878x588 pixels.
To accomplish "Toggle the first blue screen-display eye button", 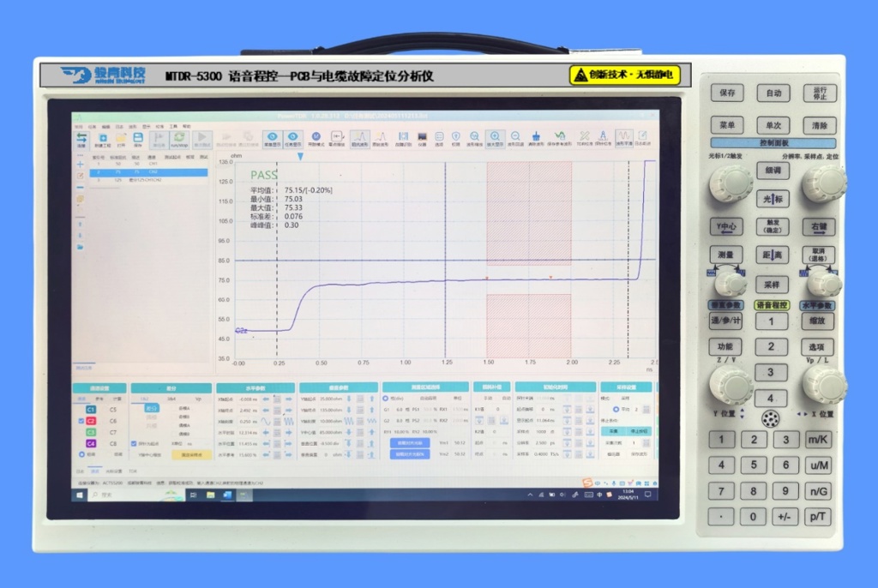I will [272, 138].
